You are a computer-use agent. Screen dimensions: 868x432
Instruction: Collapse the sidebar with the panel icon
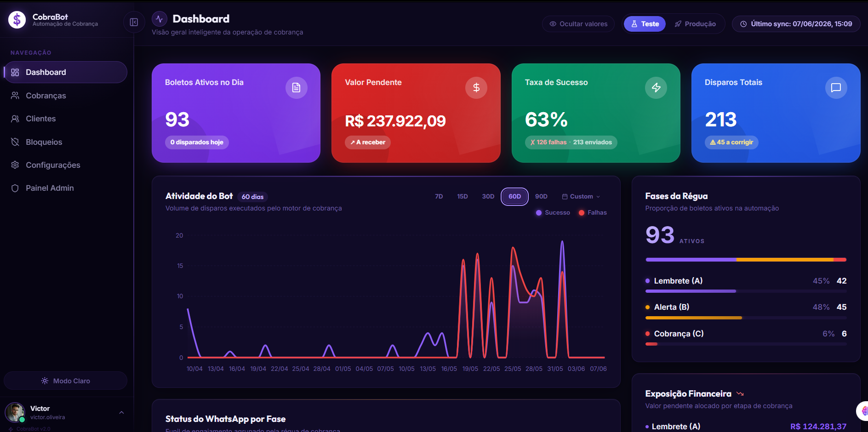pyautogui.click(x=134, y=22)
